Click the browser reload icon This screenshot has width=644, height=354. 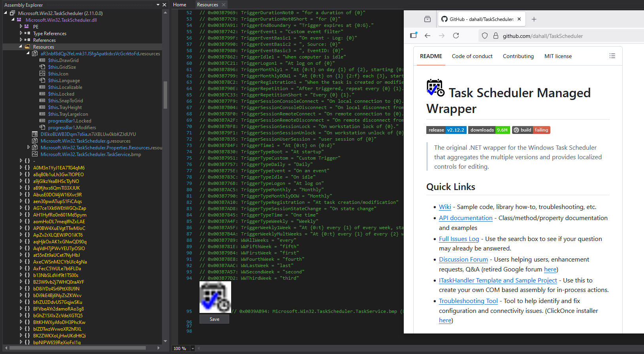pyautogui.click(x=456, y=36)
